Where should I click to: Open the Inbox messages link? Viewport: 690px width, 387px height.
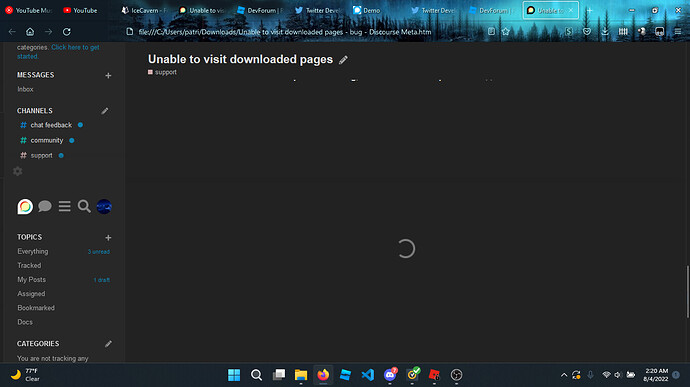click(x=26, y=89)
